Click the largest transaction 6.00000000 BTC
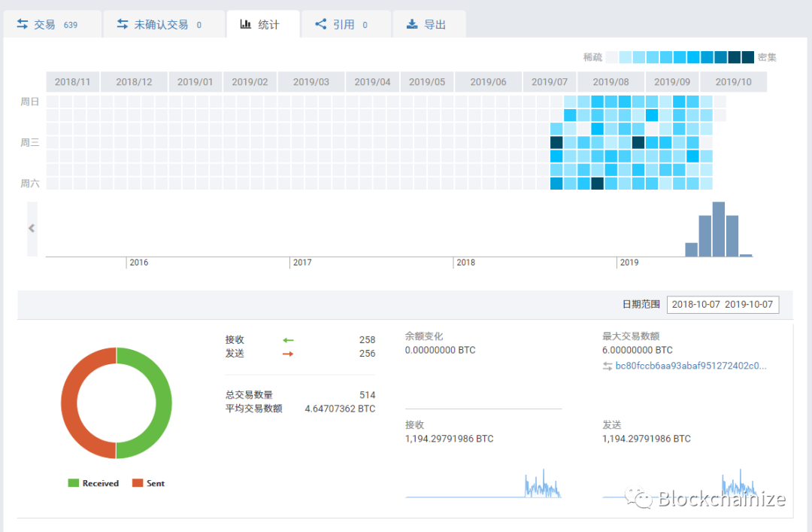The height and width of the screenshot is (532, 812). (638, 350)
